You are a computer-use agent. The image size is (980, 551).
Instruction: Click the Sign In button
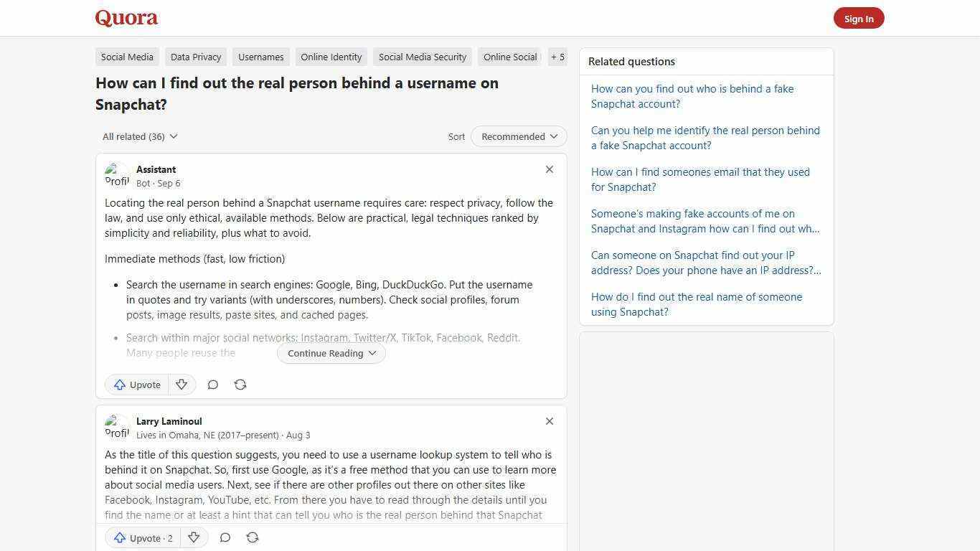859,18
